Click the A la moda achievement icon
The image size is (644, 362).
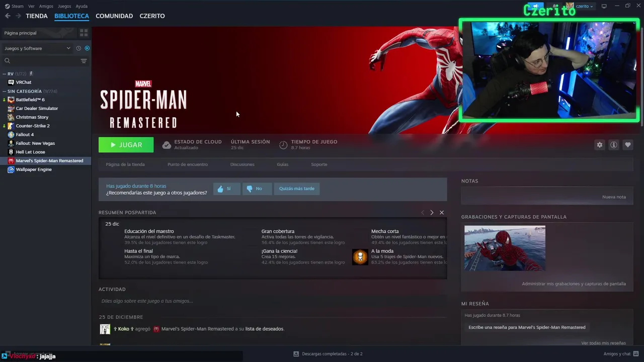360,257
